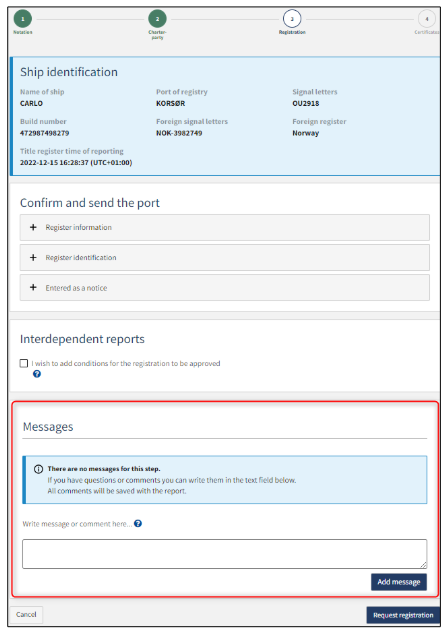The image size is (447, 633).
Task: Click the info icon in no-messages notice
Action: (38, 469)
